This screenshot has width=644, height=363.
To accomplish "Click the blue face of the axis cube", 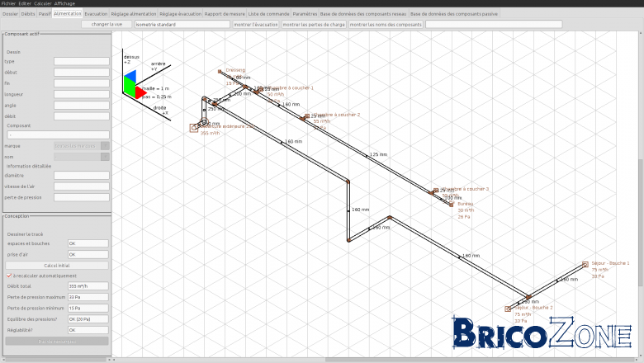I will [x=130, y=75].
